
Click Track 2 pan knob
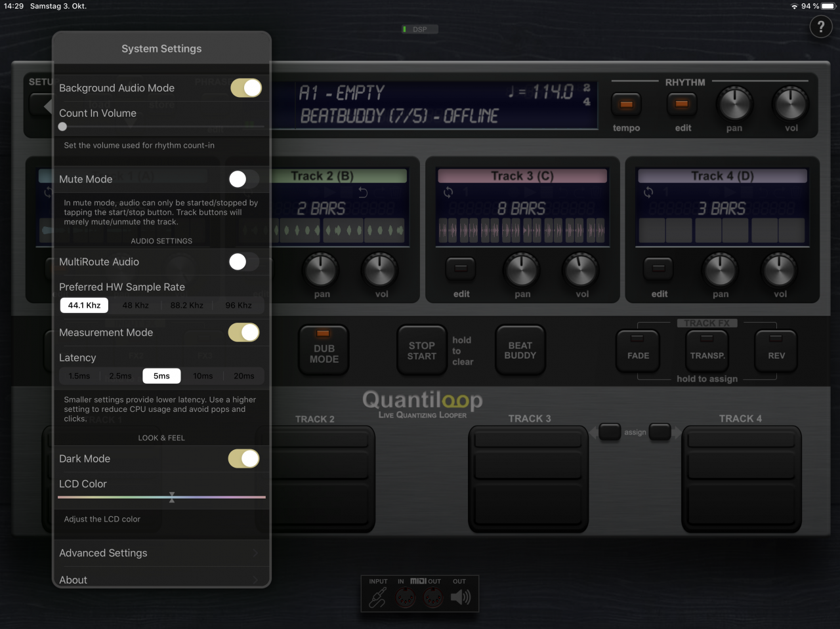322,269
